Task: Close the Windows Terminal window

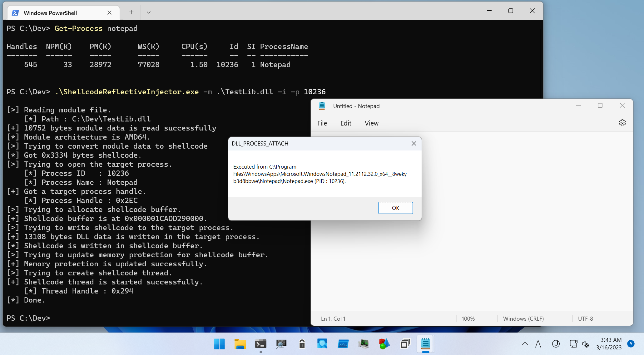Action: [x=532, y=11]
